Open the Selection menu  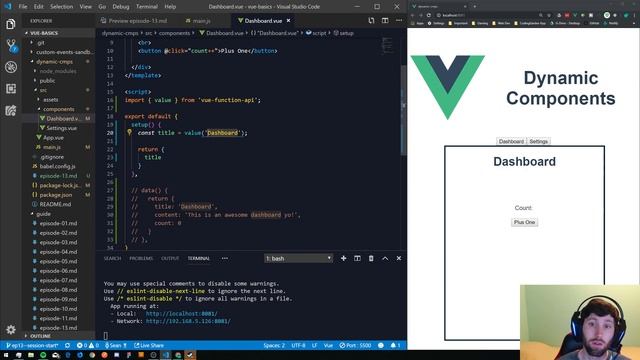(61, 7)
